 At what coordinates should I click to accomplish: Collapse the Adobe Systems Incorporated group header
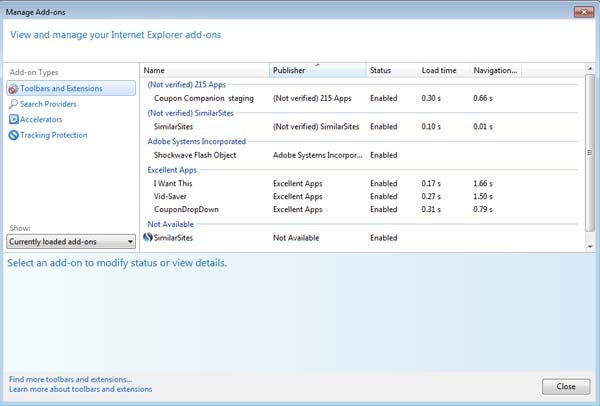point(197,141)
